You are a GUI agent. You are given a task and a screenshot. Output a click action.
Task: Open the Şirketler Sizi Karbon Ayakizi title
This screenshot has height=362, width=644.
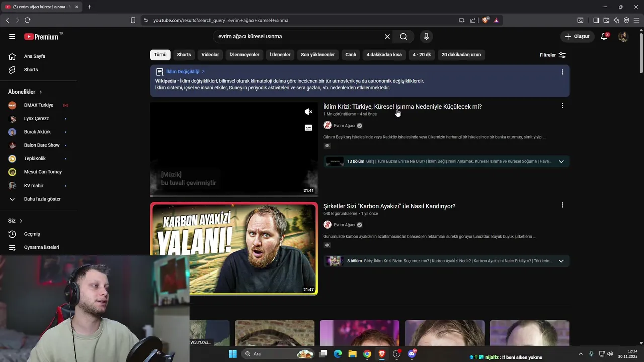[x=389, y=206]
